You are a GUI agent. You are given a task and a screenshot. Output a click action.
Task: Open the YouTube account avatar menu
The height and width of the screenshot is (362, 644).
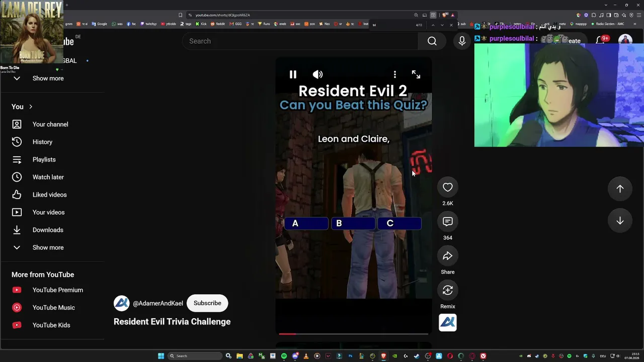click(x=625, y=40)
